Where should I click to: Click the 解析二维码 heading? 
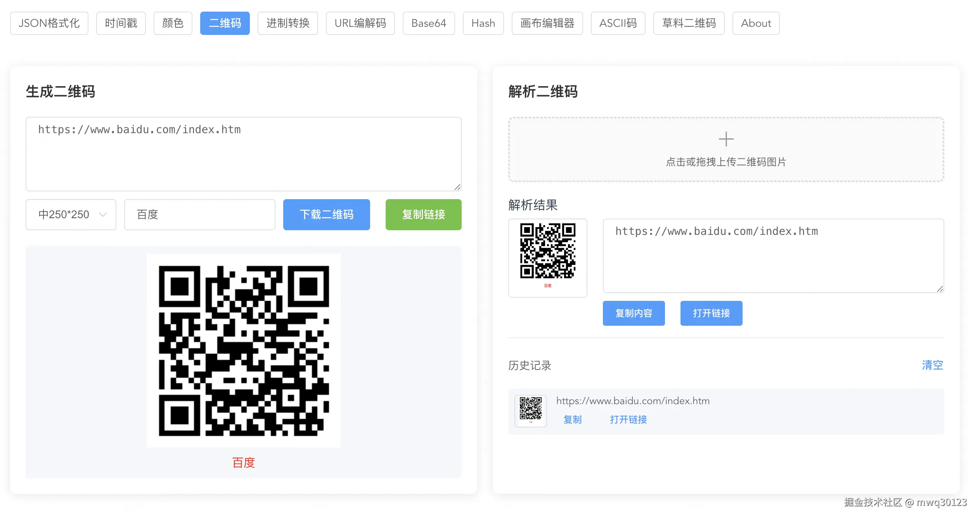[x=543, y=92]
